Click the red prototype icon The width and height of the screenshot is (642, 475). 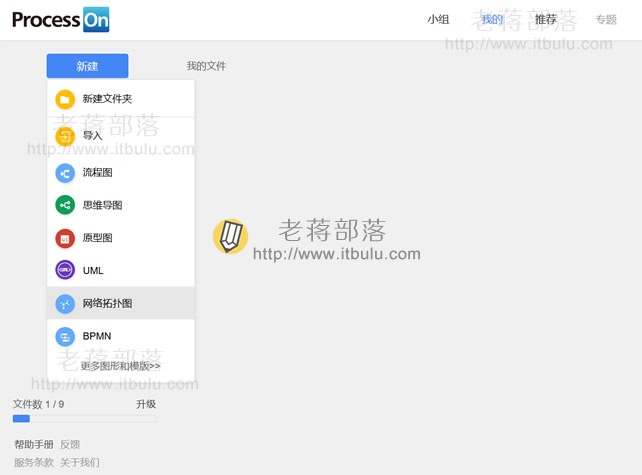click(x=65, y=238)
